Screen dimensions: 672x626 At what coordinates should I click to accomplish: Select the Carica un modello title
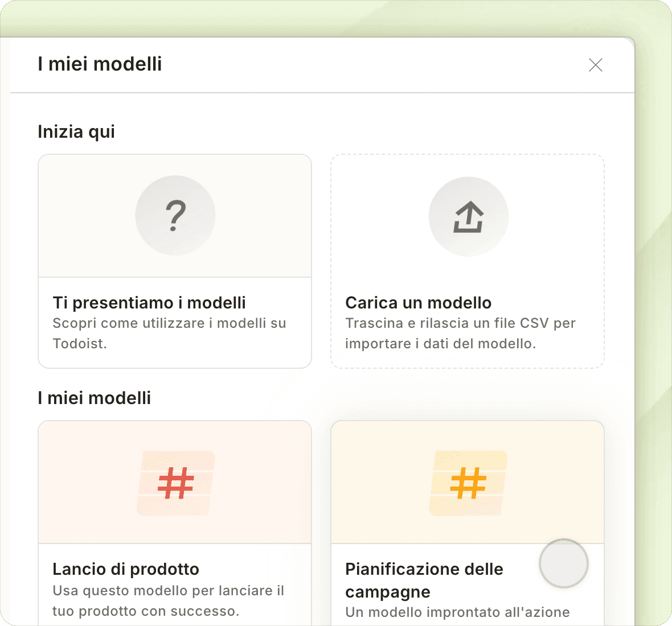coord(418,303)
